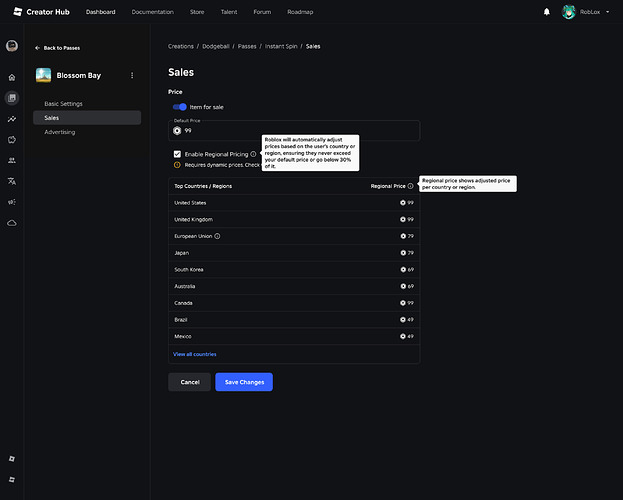
Task: Click Creations in the breadcrumb
Action: [x=181, y=47]
